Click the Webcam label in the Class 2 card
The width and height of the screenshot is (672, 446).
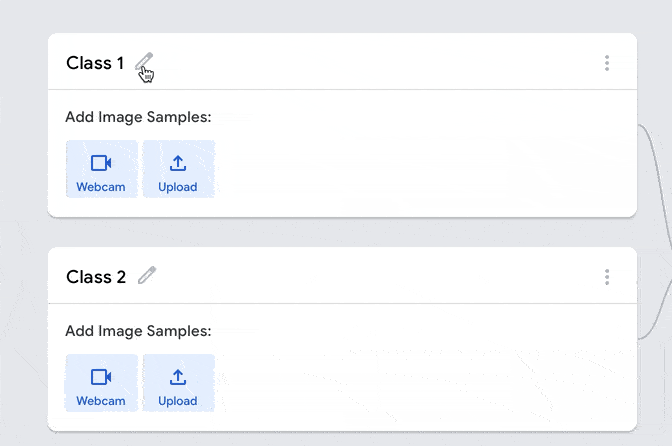tap(101, 401)
